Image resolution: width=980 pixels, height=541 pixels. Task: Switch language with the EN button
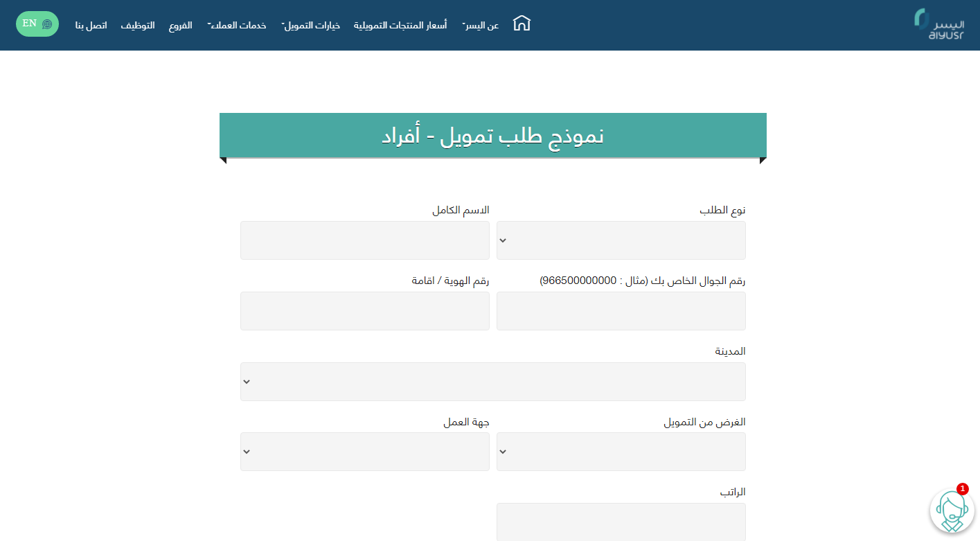[x=37, y=24]
